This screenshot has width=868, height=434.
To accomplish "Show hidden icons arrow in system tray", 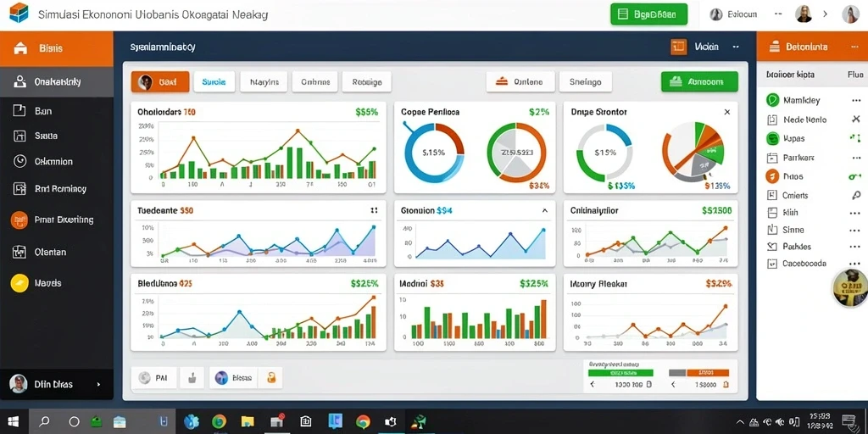I will point(741,422).
